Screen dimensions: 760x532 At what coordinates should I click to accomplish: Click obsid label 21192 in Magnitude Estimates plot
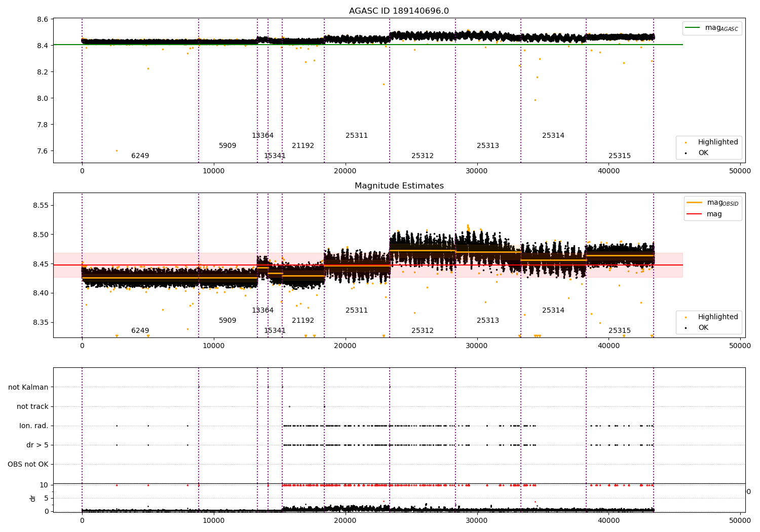[x=303, y=320]
